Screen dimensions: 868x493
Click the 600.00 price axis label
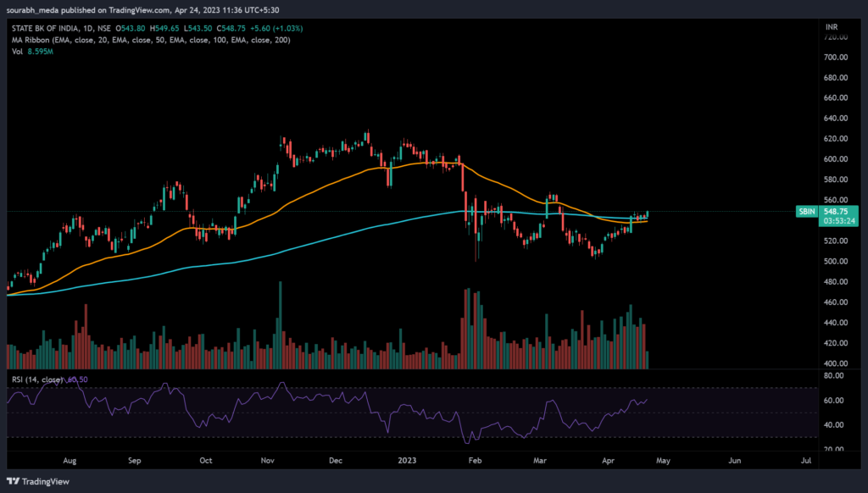point(836,158)
